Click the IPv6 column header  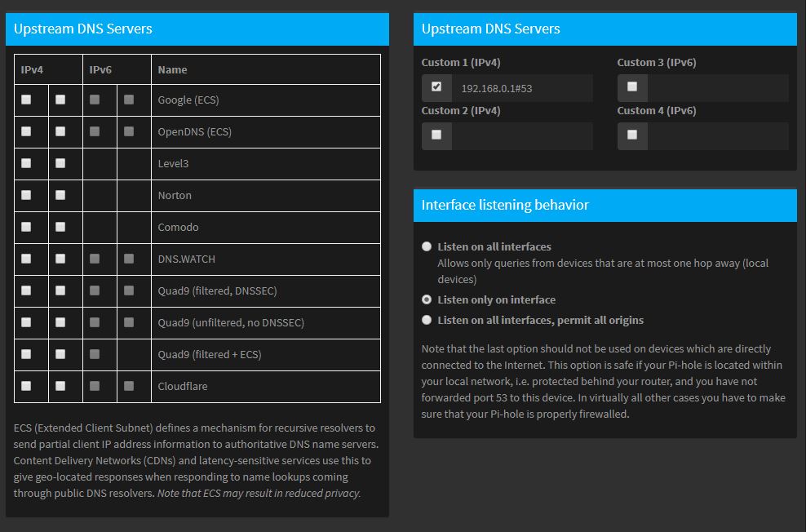[x=117, y=69]
